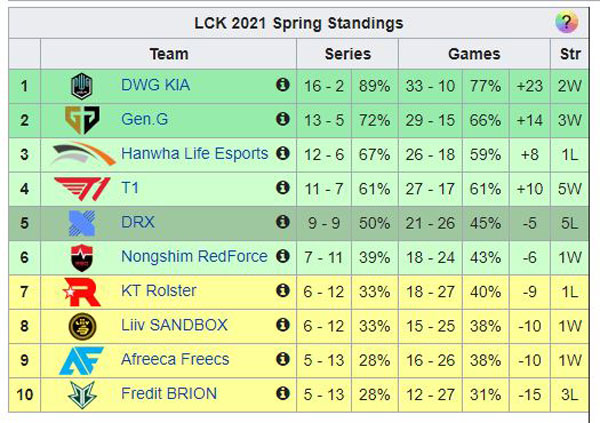This screenshot has width=600, height=423.
Task: Click the Fredit BRION logo
Action: (x=80, y=394)
